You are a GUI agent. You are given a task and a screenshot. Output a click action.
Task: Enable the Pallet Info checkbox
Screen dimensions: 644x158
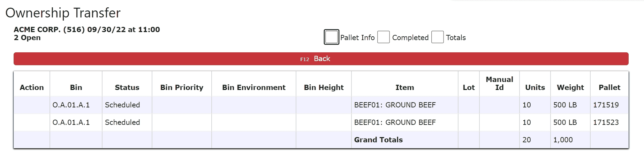331,37
